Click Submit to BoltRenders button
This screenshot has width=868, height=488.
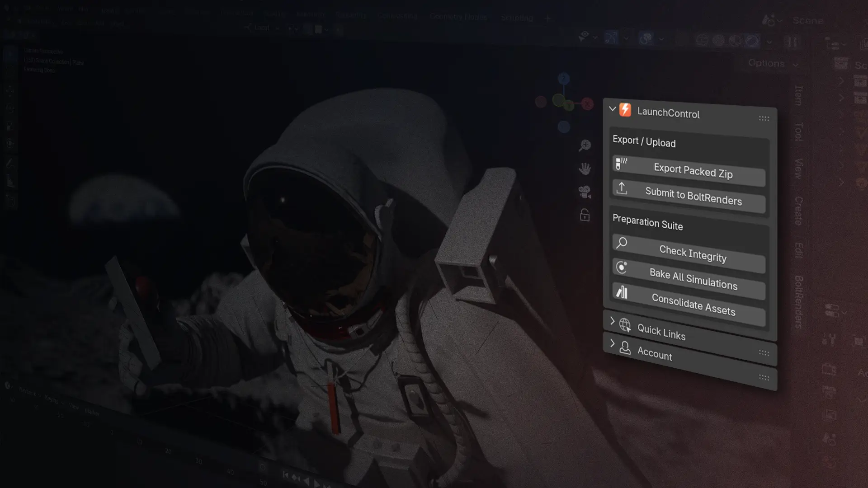click(x=693, y=197)
